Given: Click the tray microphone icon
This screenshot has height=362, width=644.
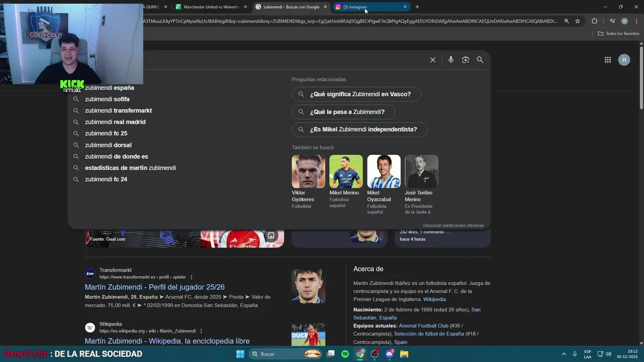Looking at the screenshot, I should (575, 354).
